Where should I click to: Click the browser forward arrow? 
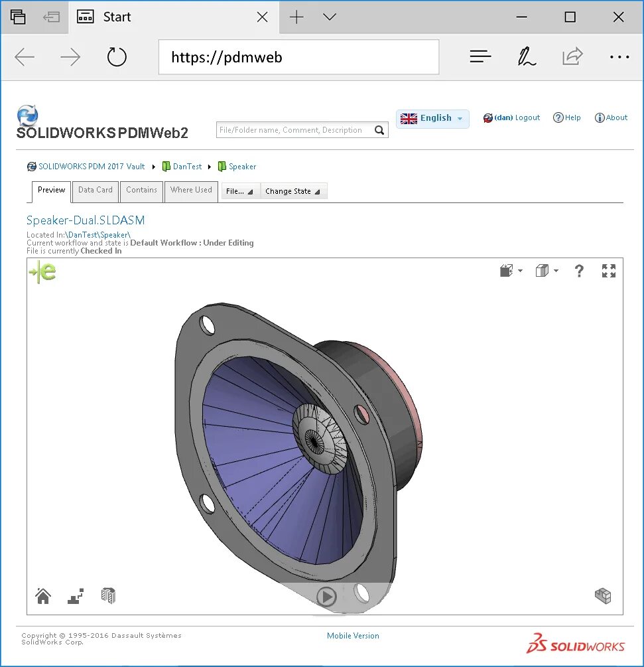(70, 57)
